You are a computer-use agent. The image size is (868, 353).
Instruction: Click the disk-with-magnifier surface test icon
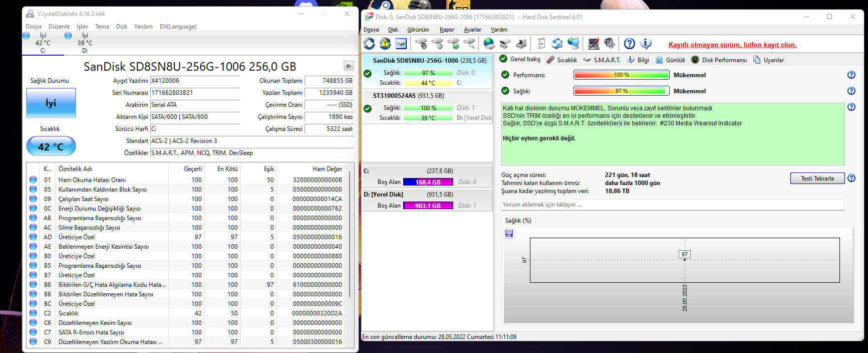point(469,44)
